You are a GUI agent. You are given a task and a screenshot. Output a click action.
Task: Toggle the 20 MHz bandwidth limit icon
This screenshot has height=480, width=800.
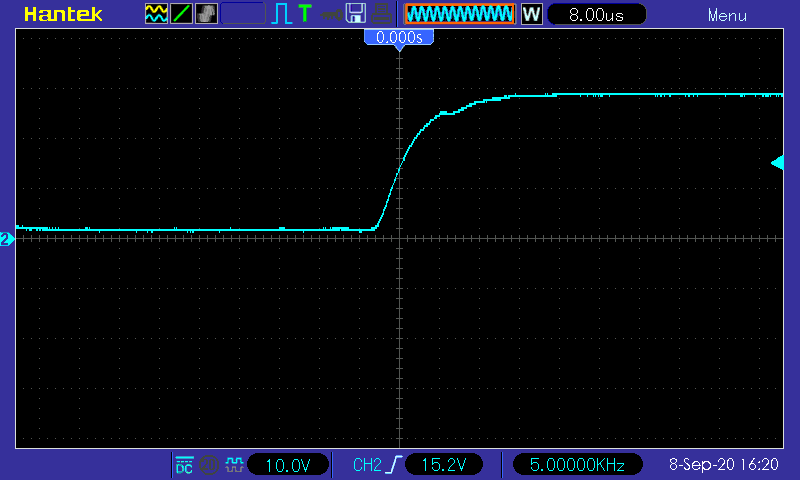click(x=209, y=465)
